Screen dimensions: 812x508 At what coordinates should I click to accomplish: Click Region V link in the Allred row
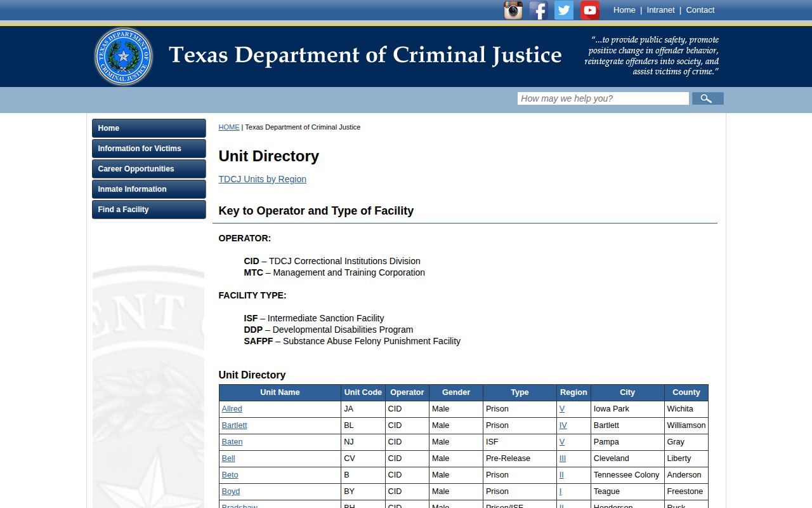coord(562,409)
